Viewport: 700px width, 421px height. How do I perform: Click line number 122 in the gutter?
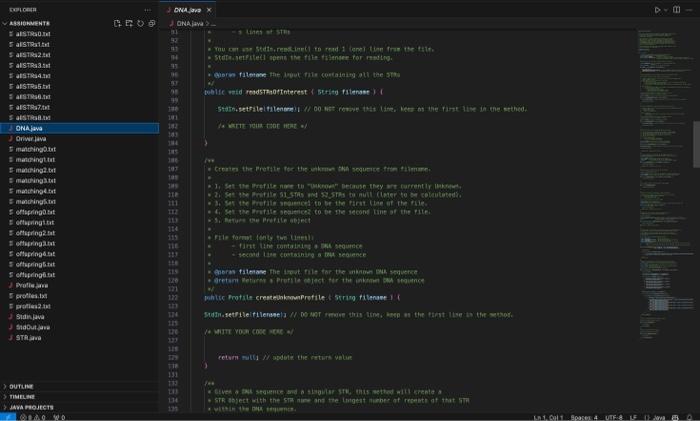coord(173,297)
